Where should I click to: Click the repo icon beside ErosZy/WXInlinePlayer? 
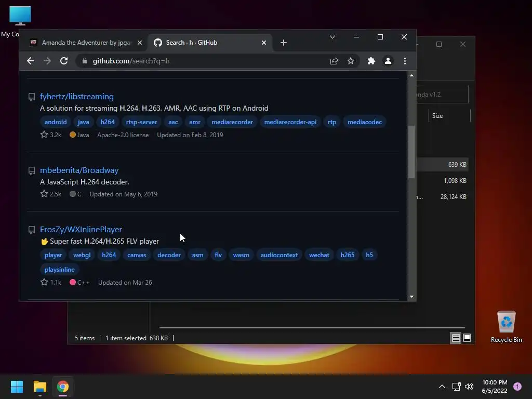coord(32,230)
